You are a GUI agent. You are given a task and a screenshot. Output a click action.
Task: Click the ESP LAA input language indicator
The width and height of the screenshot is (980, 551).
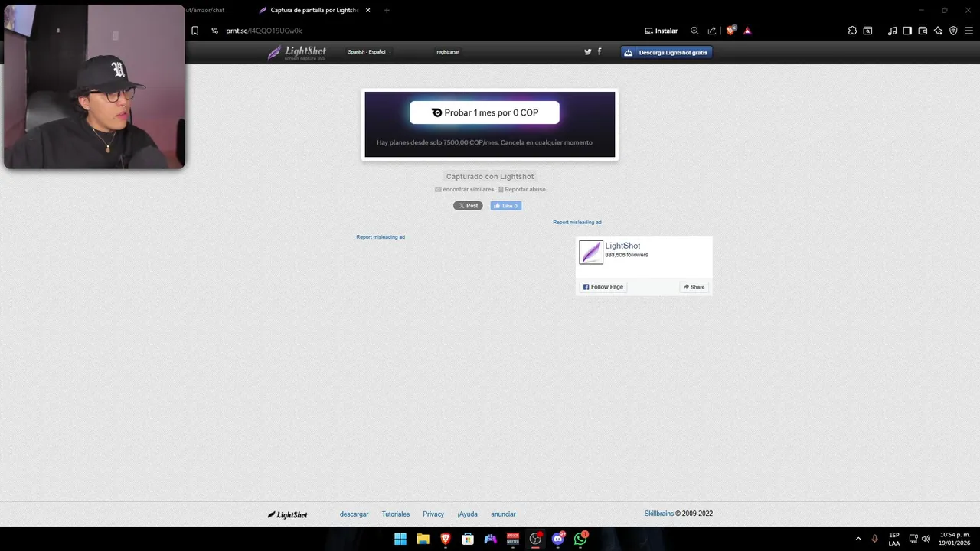894,539
